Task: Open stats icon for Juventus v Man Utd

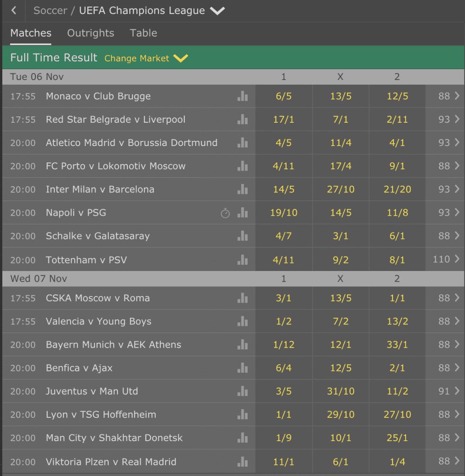Action: coord(242,391)
